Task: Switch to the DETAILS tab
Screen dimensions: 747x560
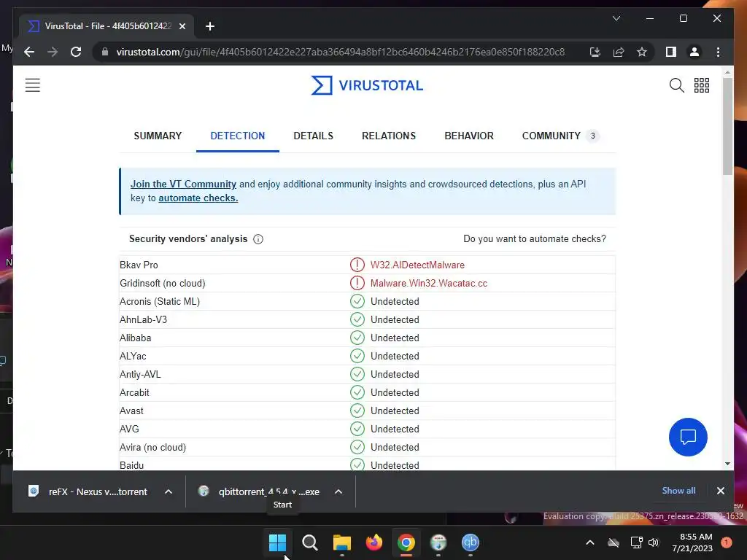Action: [x=314, y=136]
